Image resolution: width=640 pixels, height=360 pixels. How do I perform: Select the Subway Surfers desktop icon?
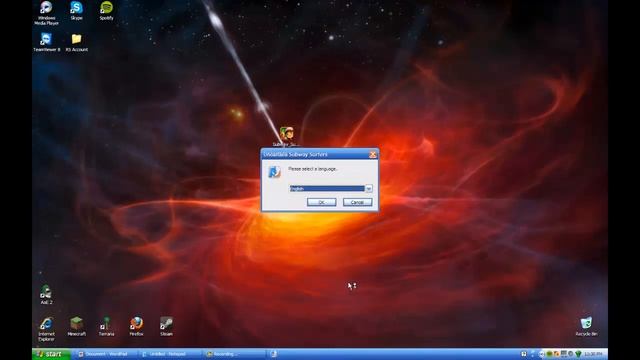(x=287, y=136)
